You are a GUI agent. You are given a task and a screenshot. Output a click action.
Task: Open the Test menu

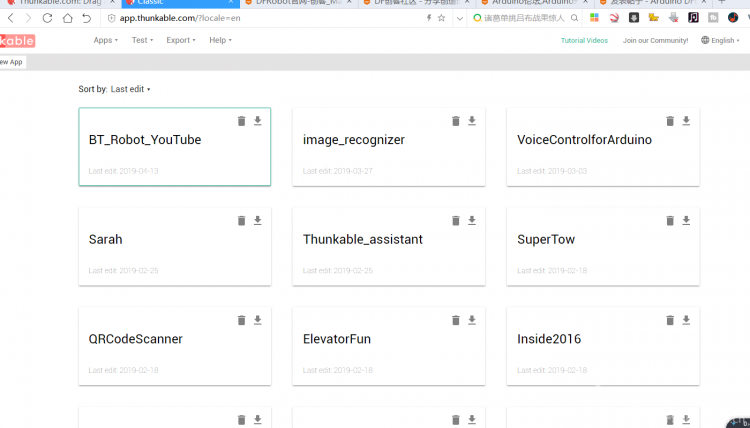tap(142, 40)
